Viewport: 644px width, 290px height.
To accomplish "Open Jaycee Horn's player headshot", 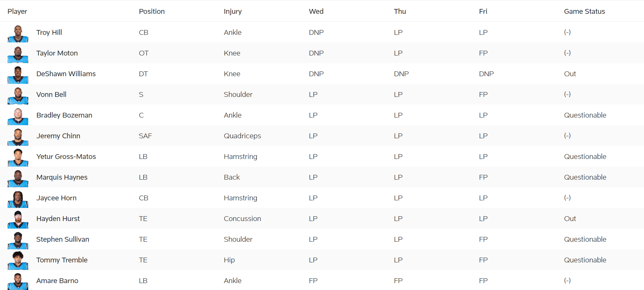I will coord(18,199).
